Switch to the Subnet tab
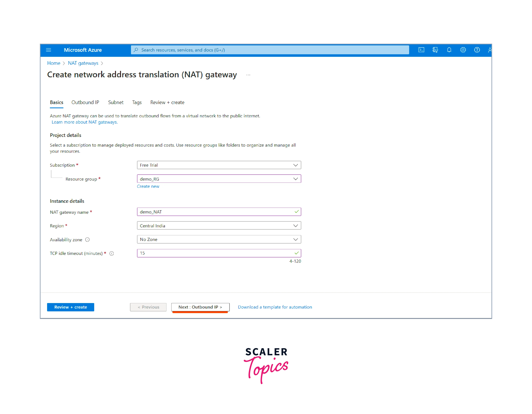This screenshot has width=532, height=414. pos(116,102)
